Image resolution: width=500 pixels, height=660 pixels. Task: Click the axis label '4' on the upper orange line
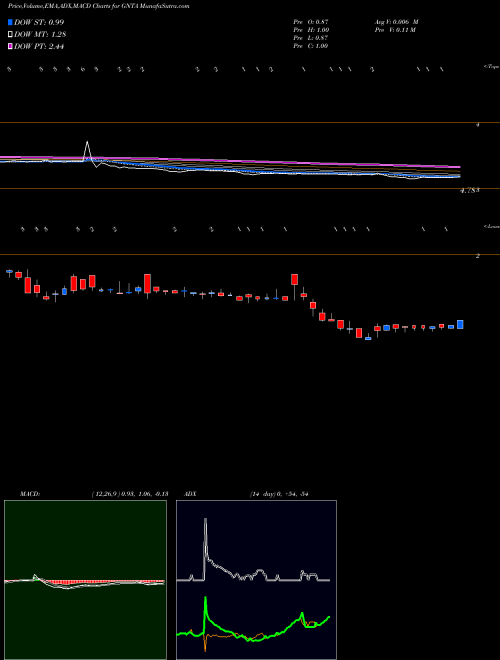click(x=477, y=125)
